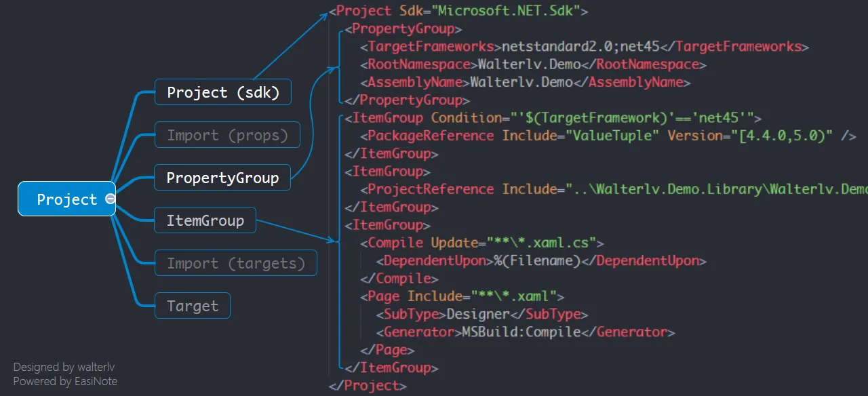
Task: Click the Import (props) node
Action: click(227, 135)
